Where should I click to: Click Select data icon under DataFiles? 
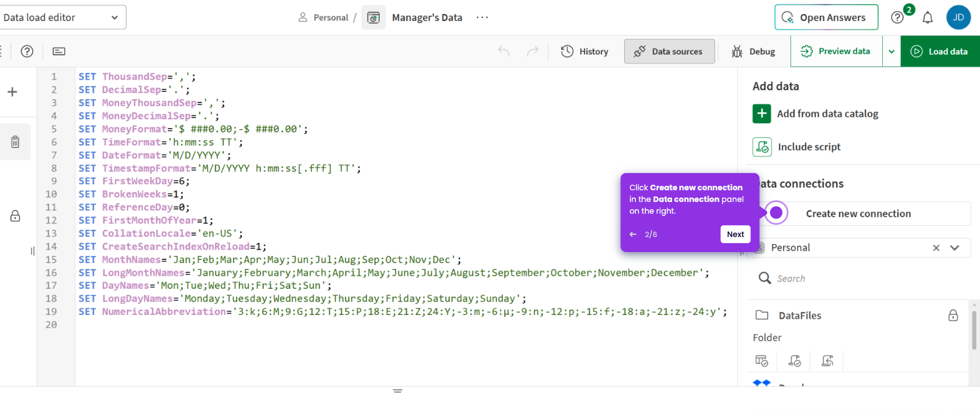pyautogui.click(x=761, y=361)
